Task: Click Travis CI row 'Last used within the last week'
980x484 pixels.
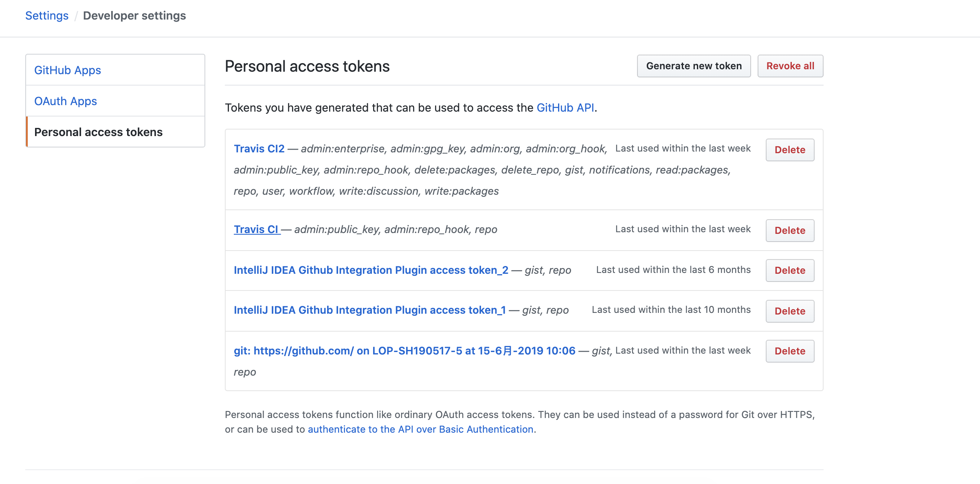Action: (683, 229)
